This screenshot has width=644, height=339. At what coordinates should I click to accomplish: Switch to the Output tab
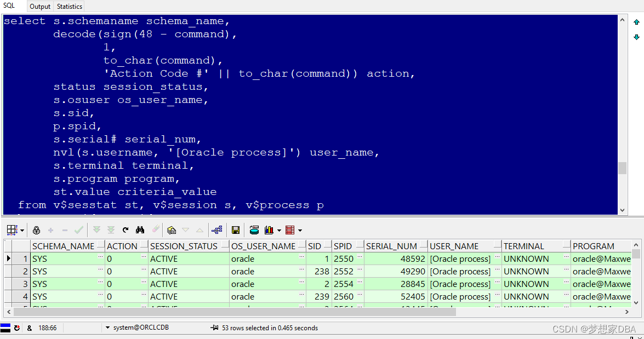40,7
